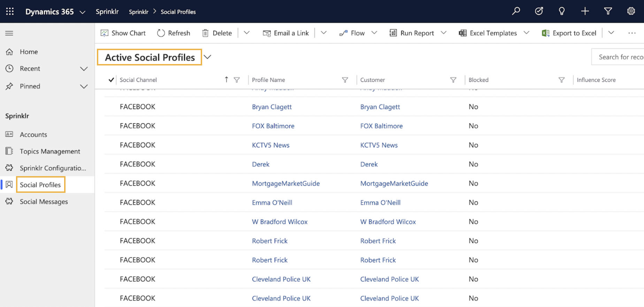Click the Profile Name column header
644x307 pixels.
(x=268, y=80)
